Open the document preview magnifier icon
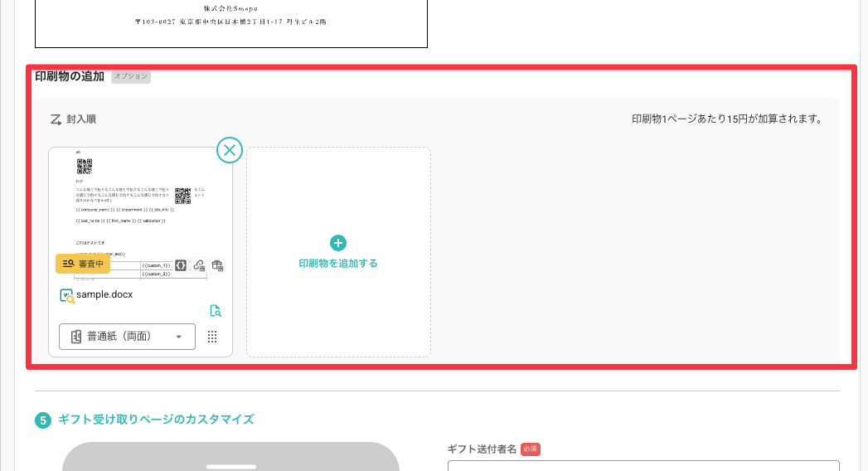 point(216,310)
